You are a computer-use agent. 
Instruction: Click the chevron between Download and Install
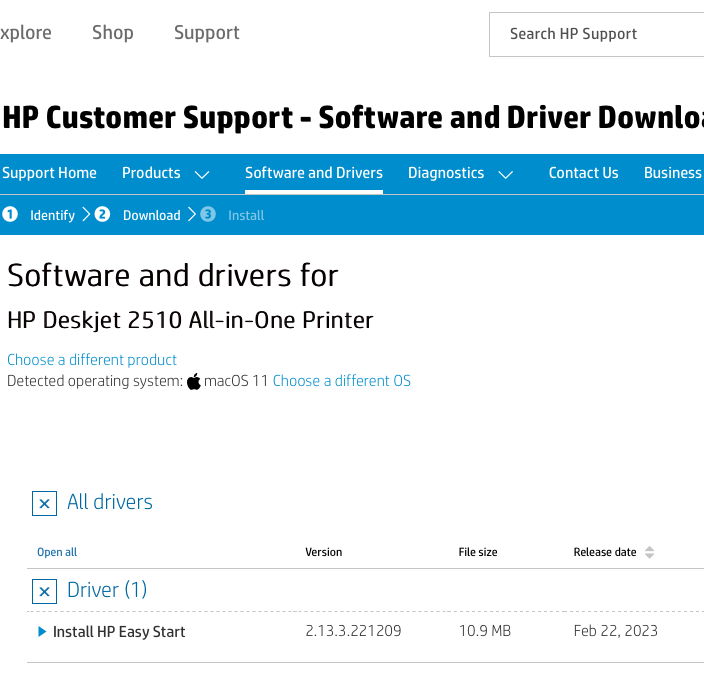tap(192, 215)
